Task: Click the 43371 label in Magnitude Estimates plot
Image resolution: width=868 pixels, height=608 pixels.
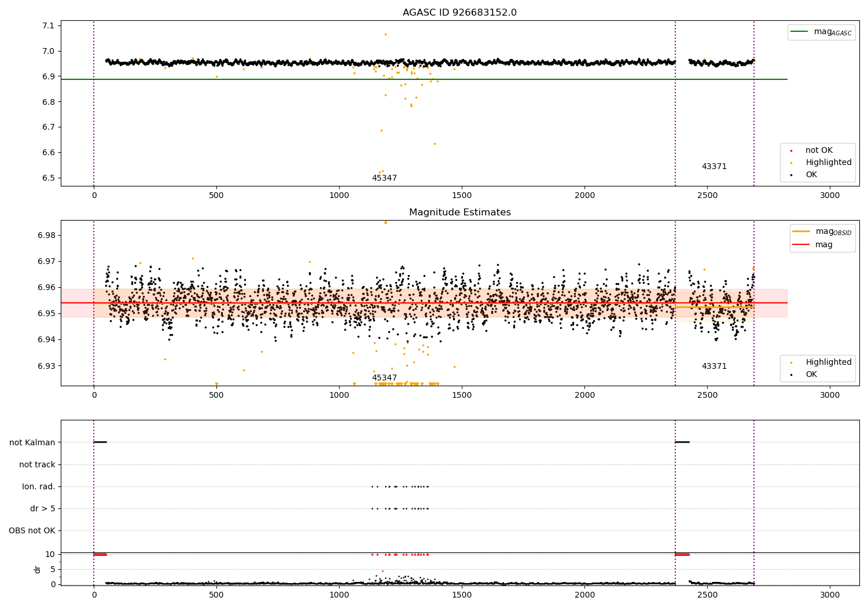Action: [x=714, y=367]
